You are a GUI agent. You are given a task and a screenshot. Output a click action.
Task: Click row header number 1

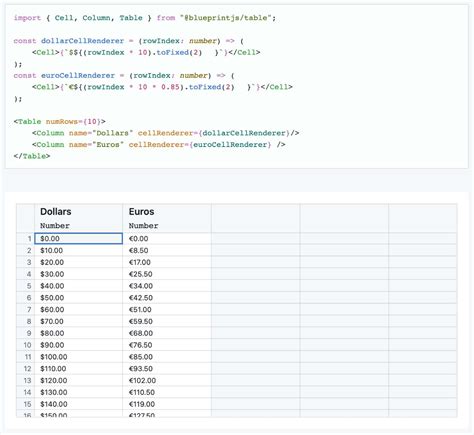(25, 239)
